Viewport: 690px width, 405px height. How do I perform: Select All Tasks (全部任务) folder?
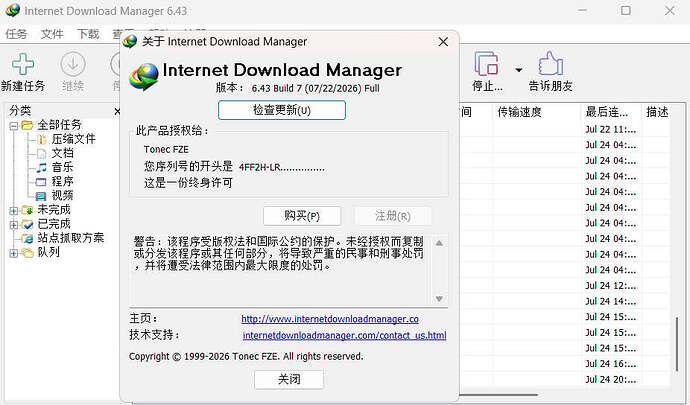coord(59,125)
